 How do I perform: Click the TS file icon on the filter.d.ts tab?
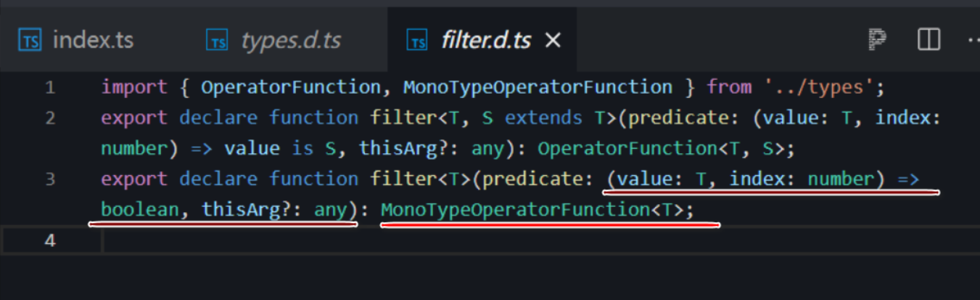point(417,41)
